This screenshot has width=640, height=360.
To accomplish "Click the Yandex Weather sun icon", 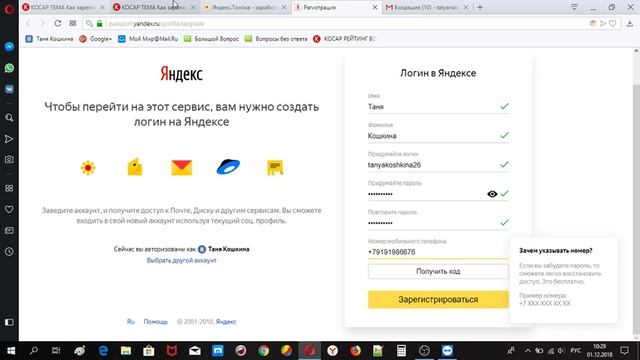I will pyautogui.click(x=88, y=167).
